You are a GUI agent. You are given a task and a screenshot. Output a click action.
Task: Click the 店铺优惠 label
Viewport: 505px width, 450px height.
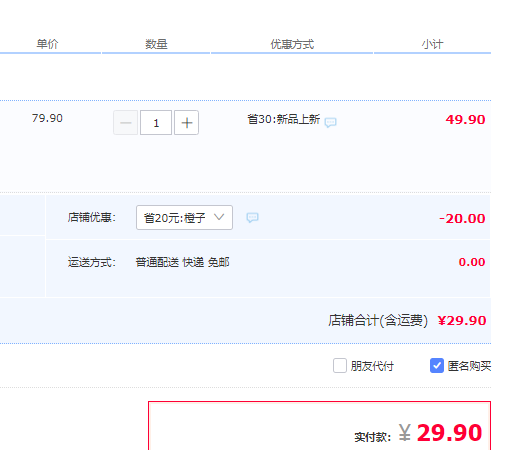(x=92, y=217)
